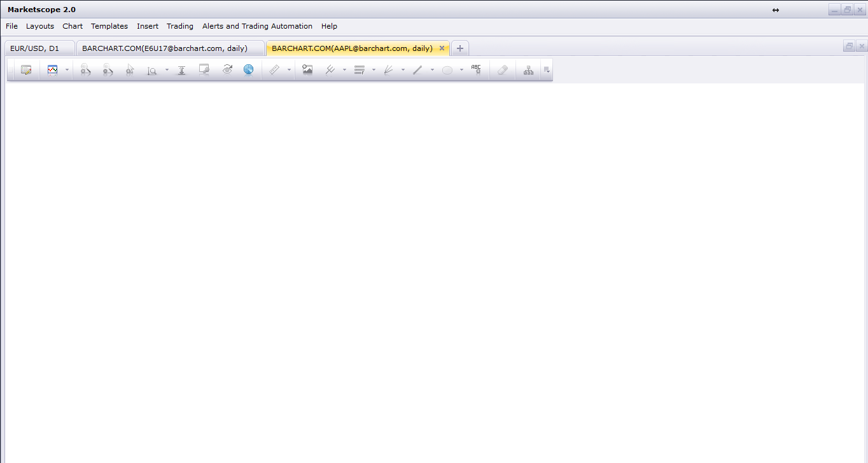Select the Andrews pitchfork tool
This screenshot has height=463, width=868.
pos(330,70)
